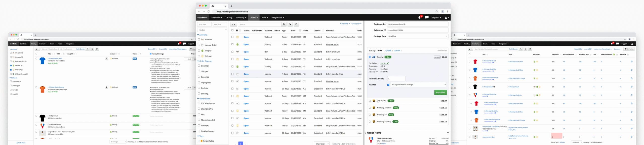Select the 2nd Day Air shipping option
644x145 pixels.
pos(370,101)
